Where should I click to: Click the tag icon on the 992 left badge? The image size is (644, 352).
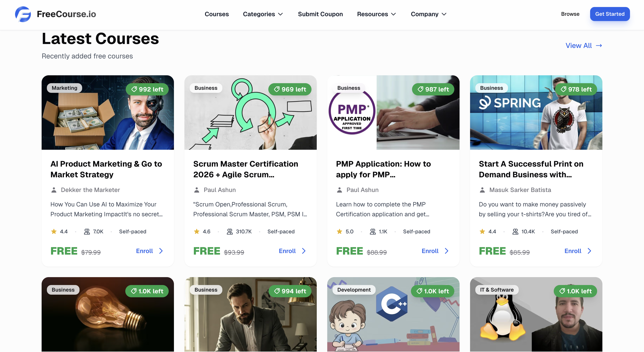(x=135, y=89)
